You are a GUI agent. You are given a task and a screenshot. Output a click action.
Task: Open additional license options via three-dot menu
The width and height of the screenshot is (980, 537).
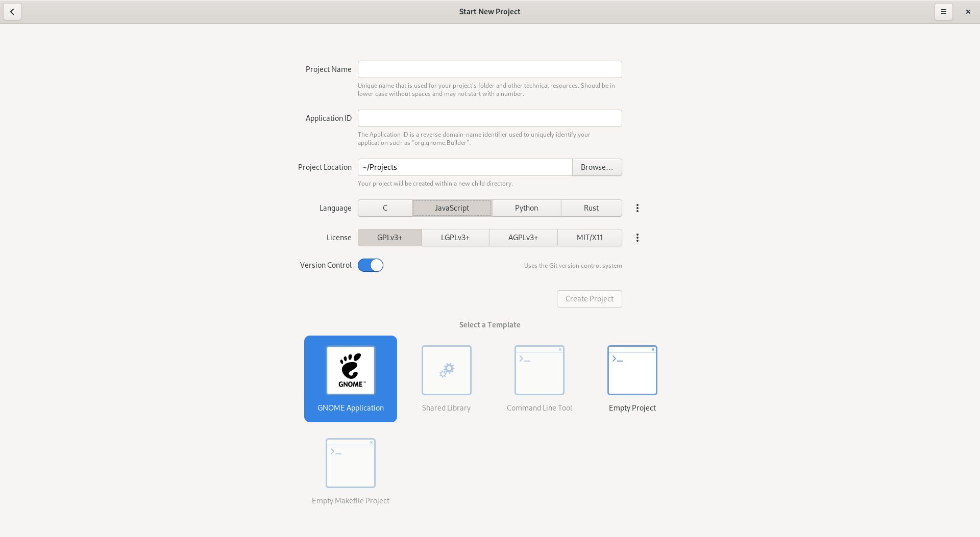pos(637,237)
